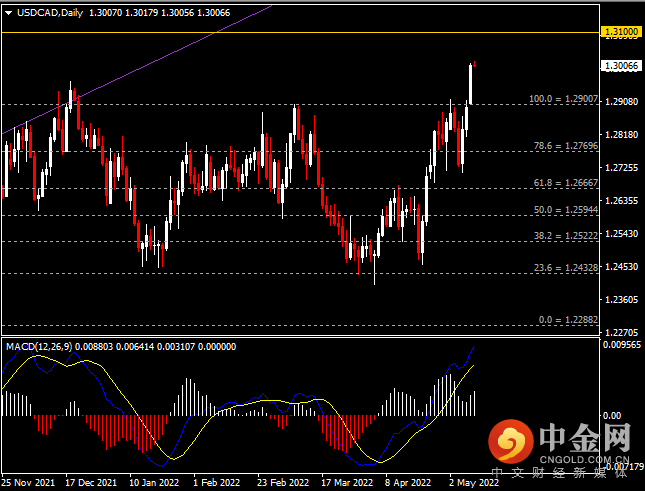Viewport: 645px width, 491px height.
Task: Click the price scale value 1.25430
Action: pos(622,234)
